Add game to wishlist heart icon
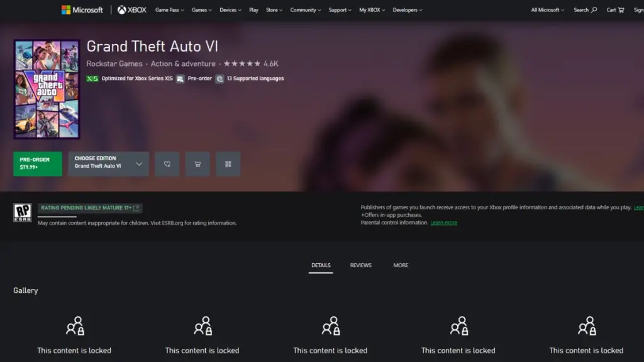Screen dimensions: 644x362 tap(167, 164)
